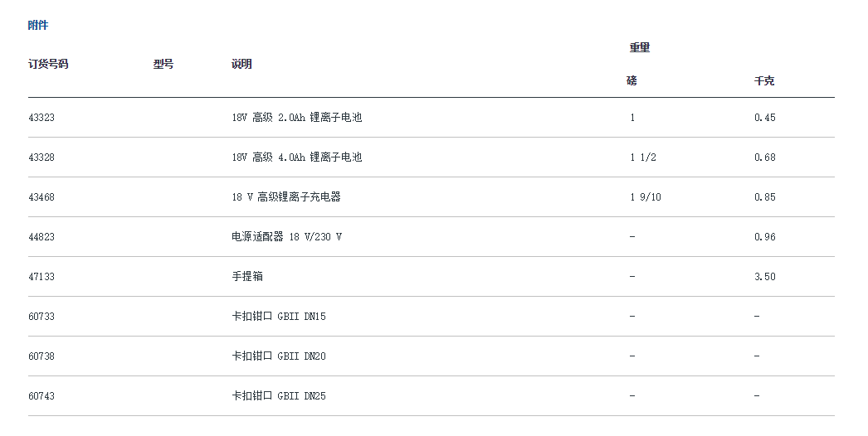The height and width of the screenshot is (436, 868).
Task: Select order number 43323
Action: (x=41, y=118)
